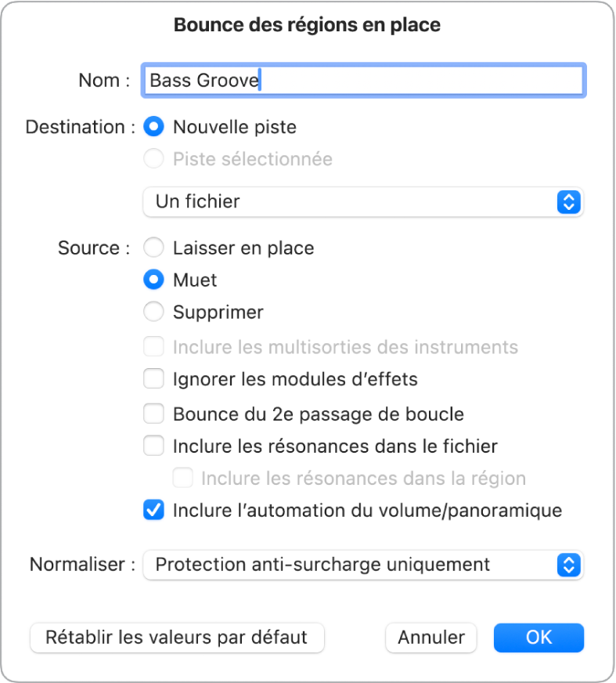
Task: Click Rétablir les valeurs par défaut
Action: pyautogui.click(x=177, y=638)
